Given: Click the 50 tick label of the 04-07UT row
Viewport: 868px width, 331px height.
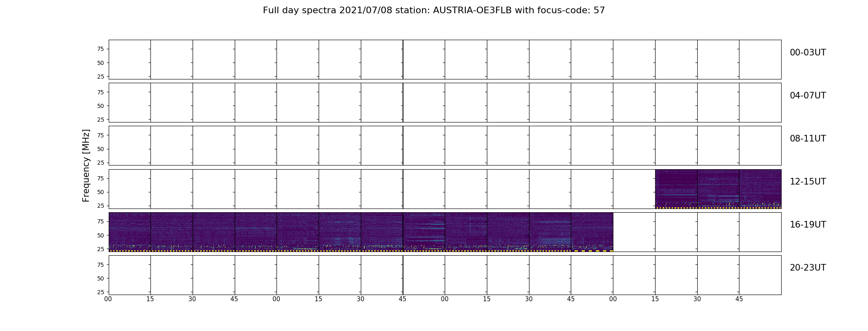Looking at the screenshot, I should point(100,106).
